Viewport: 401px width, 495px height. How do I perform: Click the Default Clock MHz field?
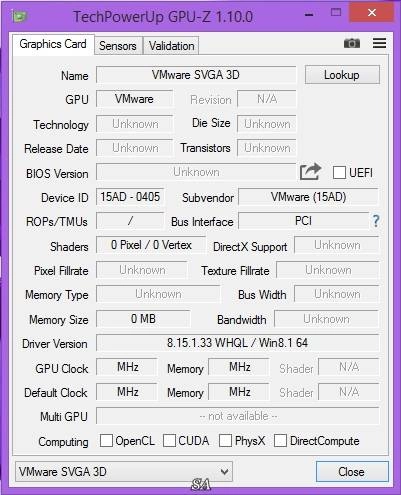127,392
